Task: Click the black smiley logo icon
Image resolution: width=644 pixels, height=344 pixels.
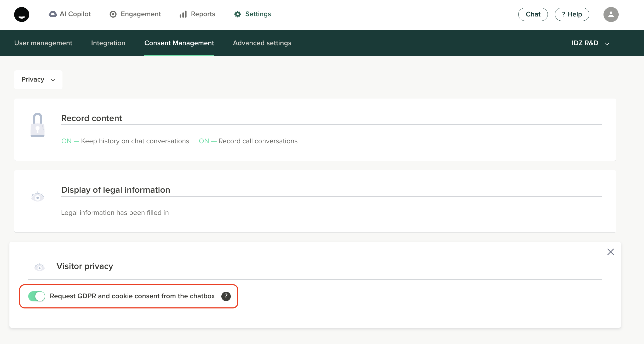Action: point(22,14)
